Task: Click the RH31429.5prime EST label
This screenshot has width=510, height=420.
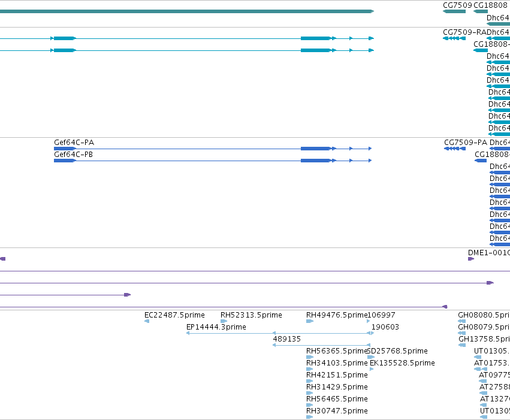Action: [x=337, y=387]
